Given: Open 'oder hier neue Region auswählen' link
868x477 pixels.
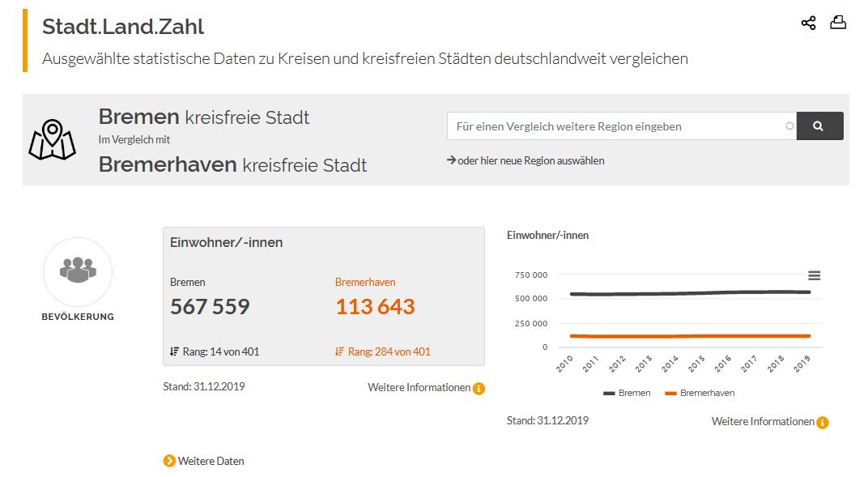Looking at the screenshot, I should [530, 160].
